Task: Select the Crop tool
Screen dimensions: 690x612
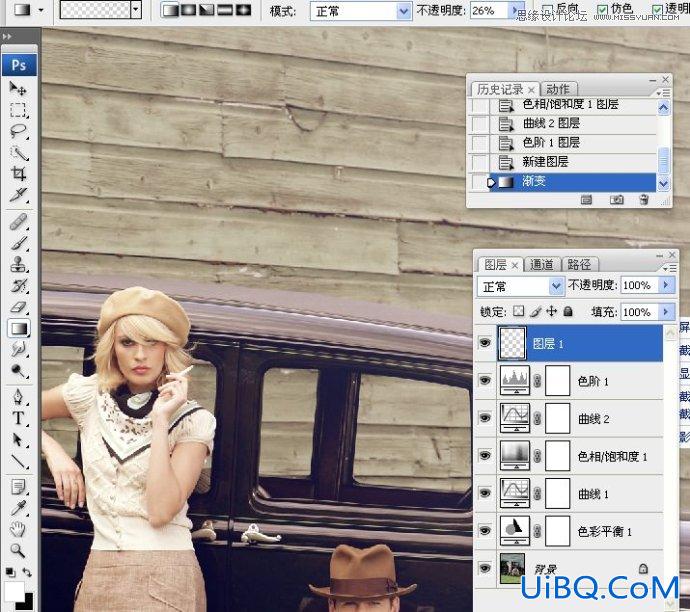Action: tap(18, 174)
